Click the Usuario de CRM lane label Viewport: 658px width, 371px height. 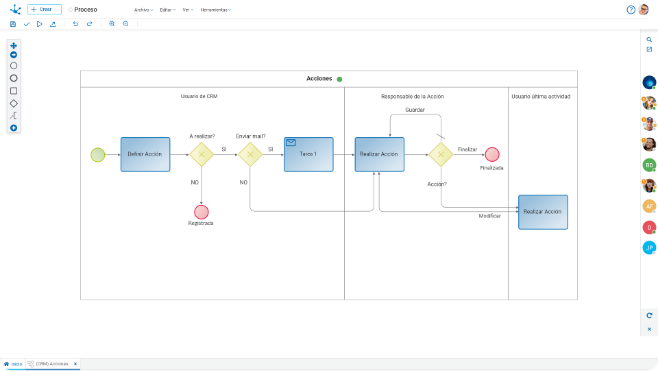coord(199,96)
